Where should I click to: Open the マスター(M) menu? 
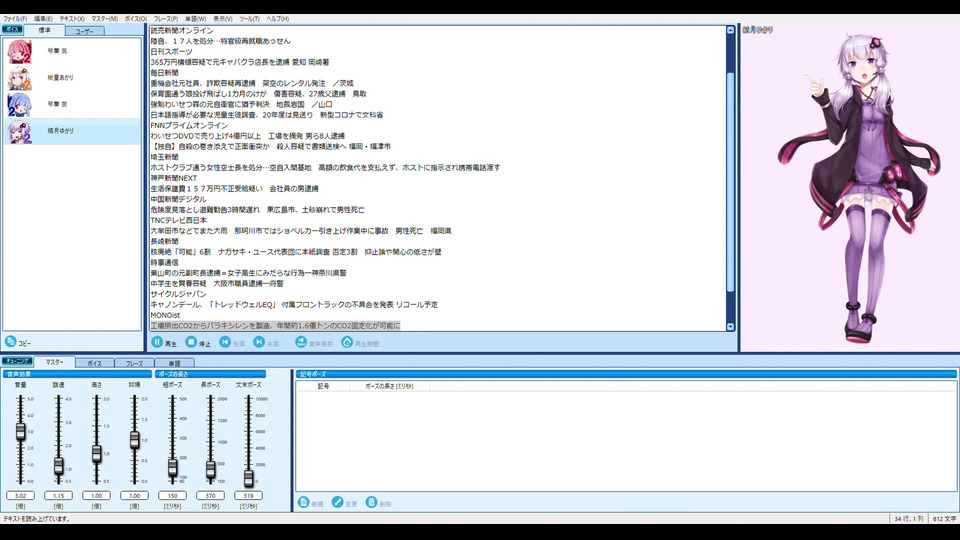click(105, 19)
